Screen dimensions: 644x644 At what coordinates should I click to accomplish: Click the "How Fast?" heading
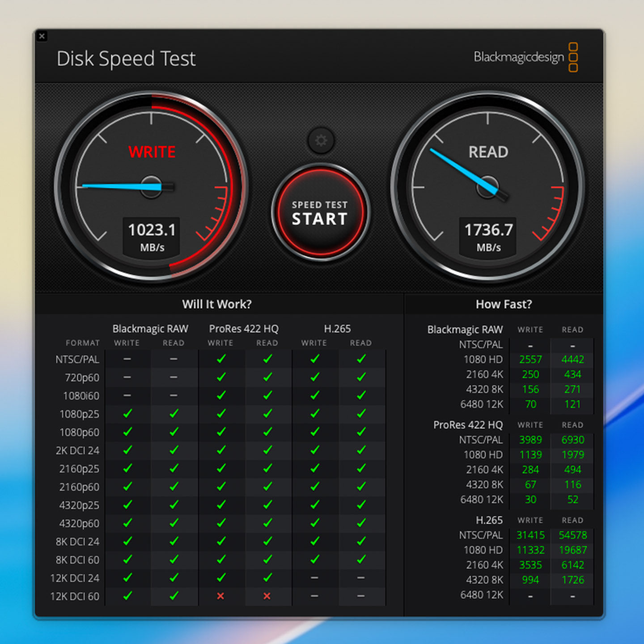[x=504, y=304]
